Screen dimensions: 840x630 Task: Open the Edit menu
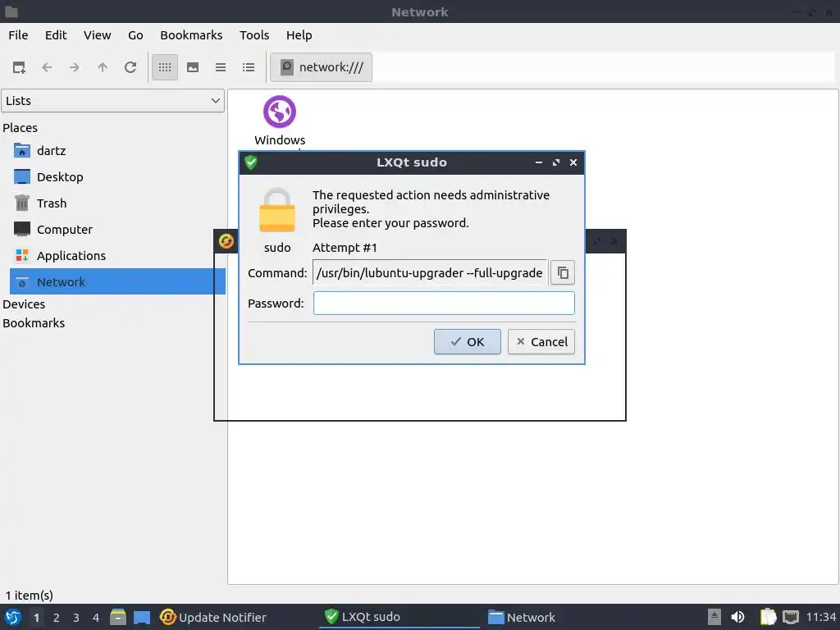56,35
